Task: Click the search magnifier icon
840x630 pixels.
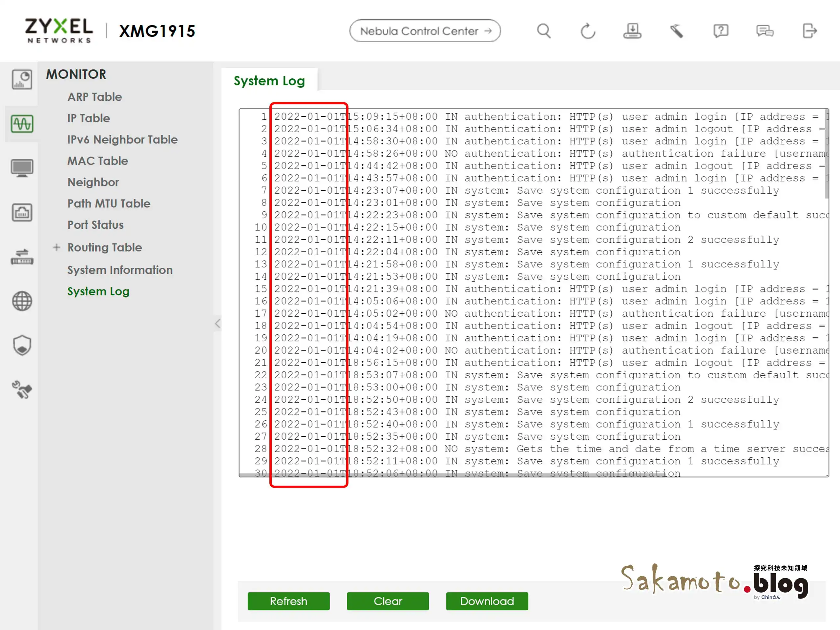Action: pyautogui.click(x=543, y=31)
